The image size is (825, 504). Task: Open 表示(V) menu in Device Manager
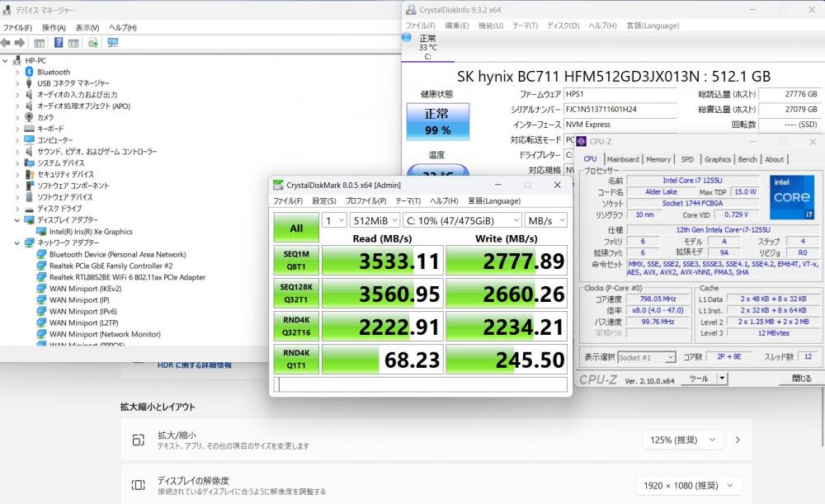coord(87,27)
